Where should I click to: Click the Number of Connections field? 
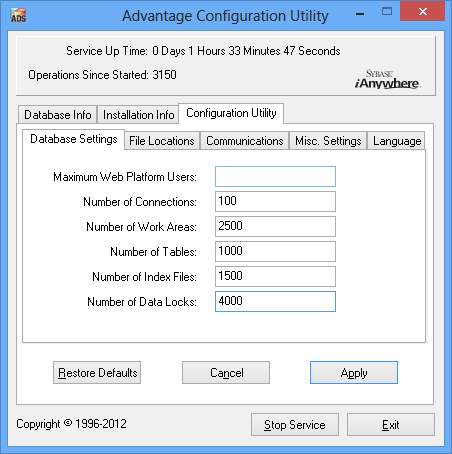[x=275, y=201]
